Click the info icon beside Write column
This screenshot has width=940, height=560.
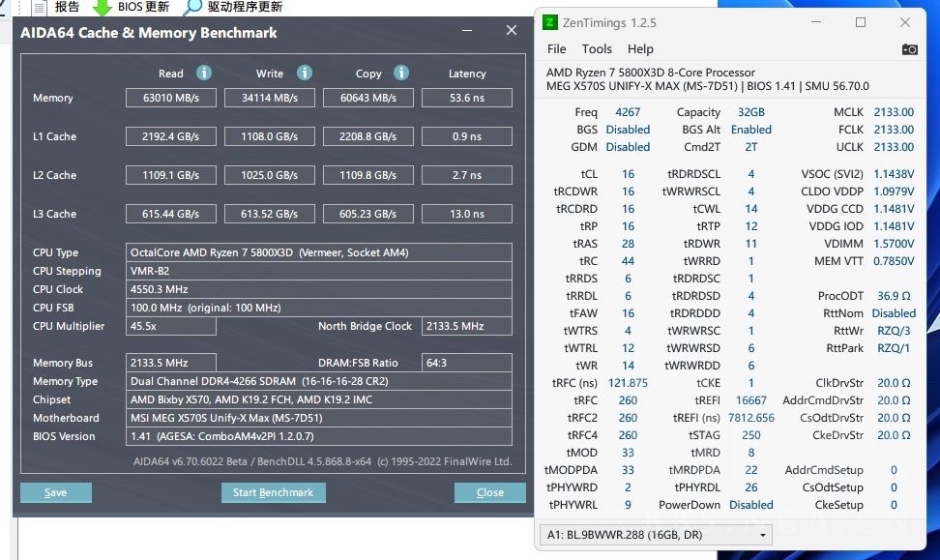[x=305, y=73]
